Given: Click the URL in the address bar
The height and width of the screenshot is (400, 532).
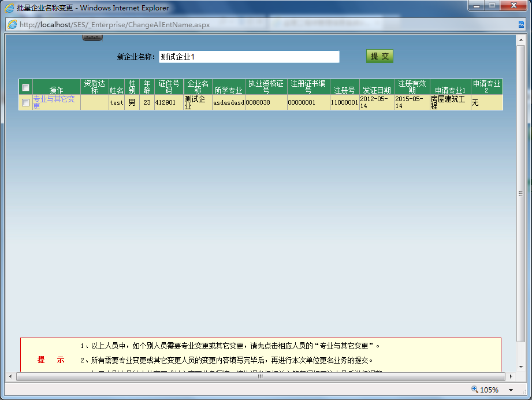Looking at the screenshot, I should (x=114, y=25).
